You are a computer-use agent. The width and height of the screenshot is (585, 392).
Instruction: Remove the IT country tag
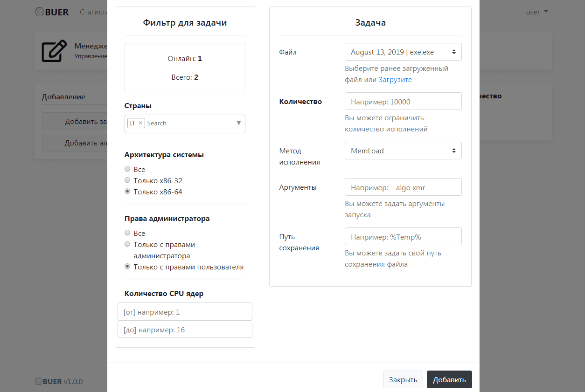coord(140,123)
